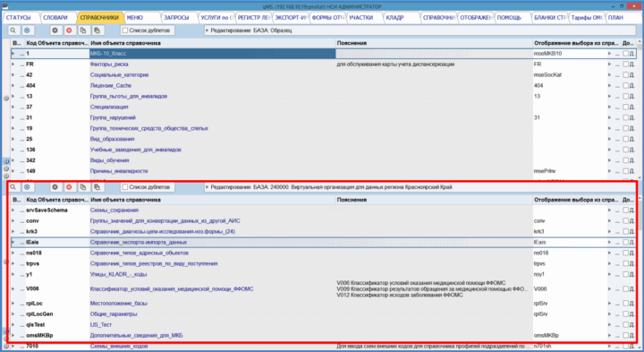Open the Социальные_категории link
Viewport: 644px width, 352px height.
click(120, 75)
